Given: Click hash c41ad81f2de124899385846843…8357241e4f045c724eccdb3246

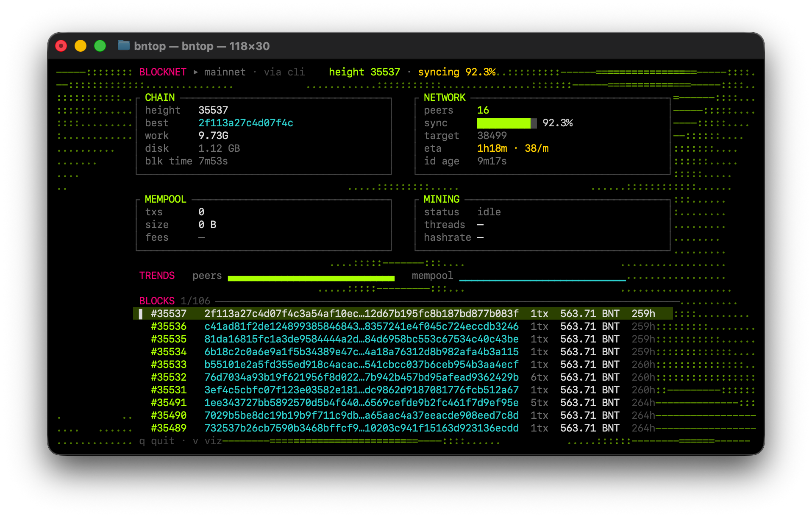Looking at the screenshot, I should point(362,326).
